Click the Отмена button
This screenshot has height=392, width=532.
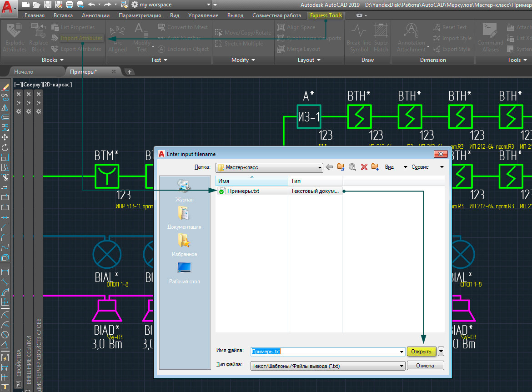tap(425, 365)
